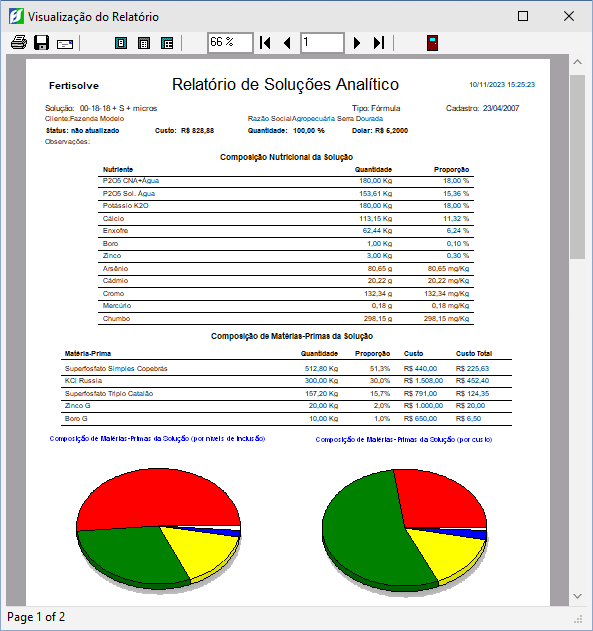Select the two-pages layout view icon
593x631 pixels.
point(167,43)
